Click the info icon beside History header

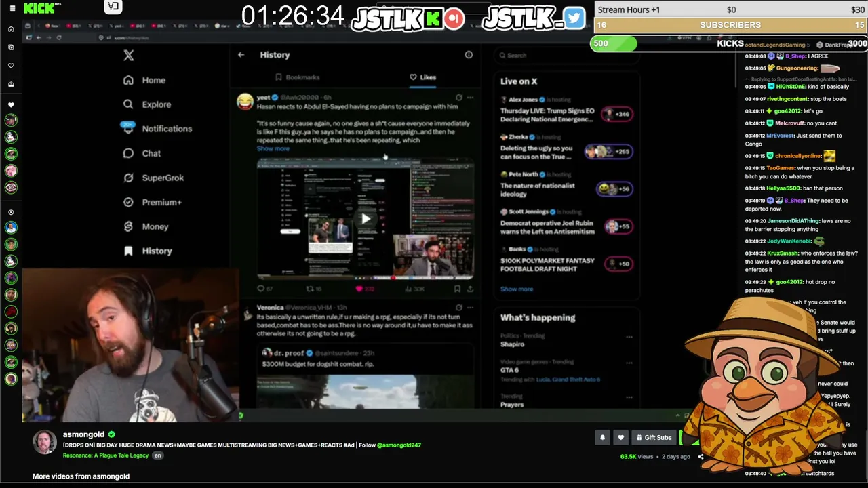pyautogui.click(x=469, y=55)
